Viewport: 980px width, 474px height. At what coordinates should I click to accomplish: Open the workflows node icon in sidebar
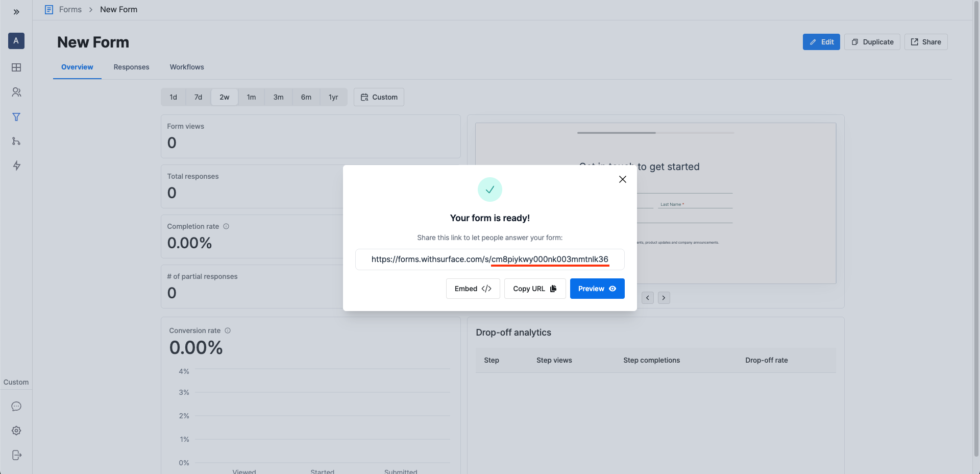(x=16, y=141)
